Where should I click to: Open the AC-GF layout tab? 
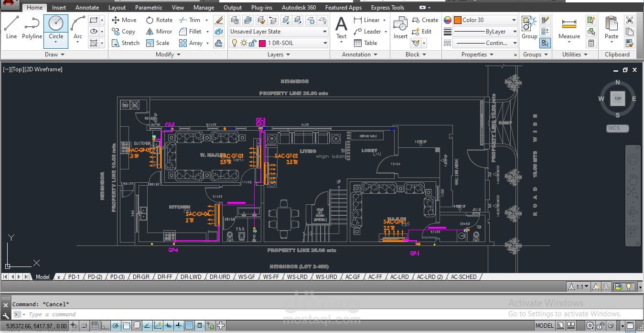click(x=353, y=277)
